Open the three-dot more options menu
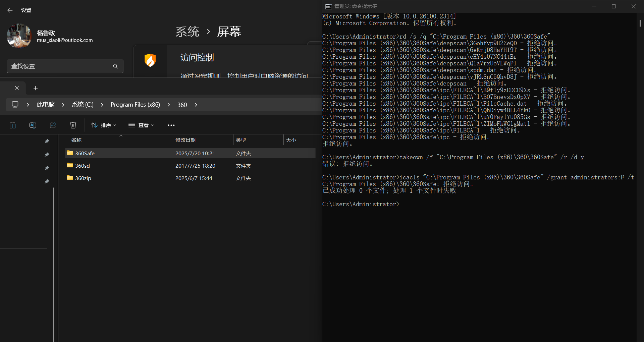644x342 pixels. (171, 125)
